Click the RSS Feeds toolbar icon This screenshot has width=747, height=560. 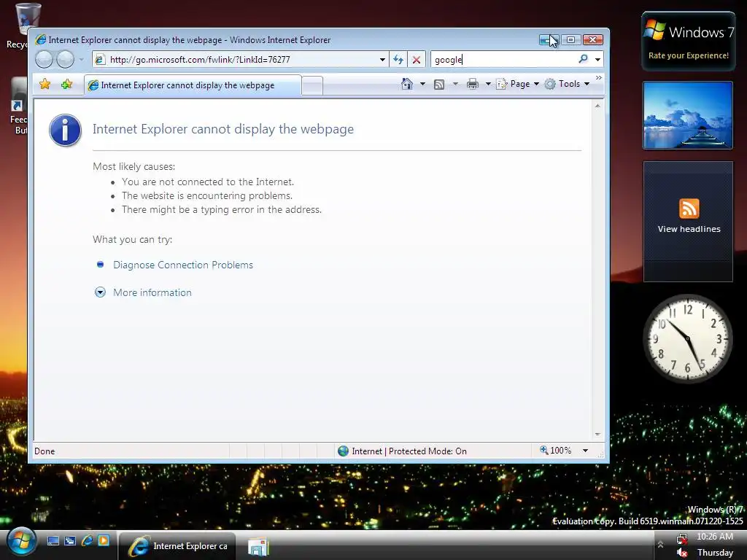439,85
